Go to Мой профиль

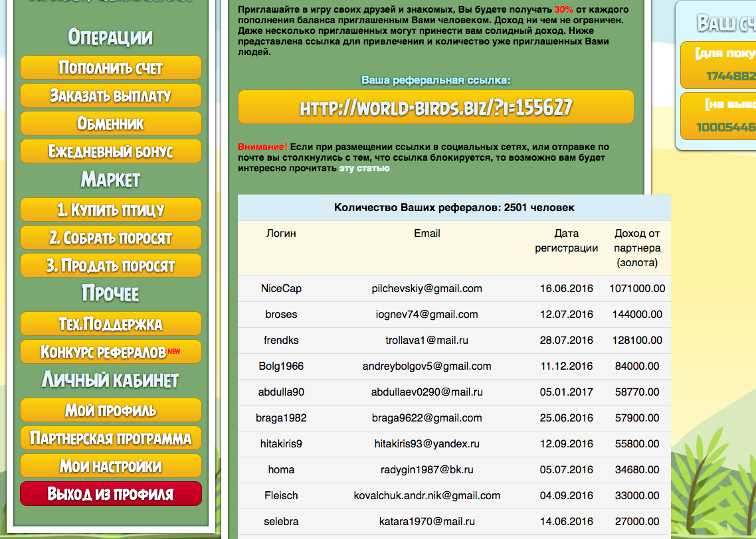[111, 410]
